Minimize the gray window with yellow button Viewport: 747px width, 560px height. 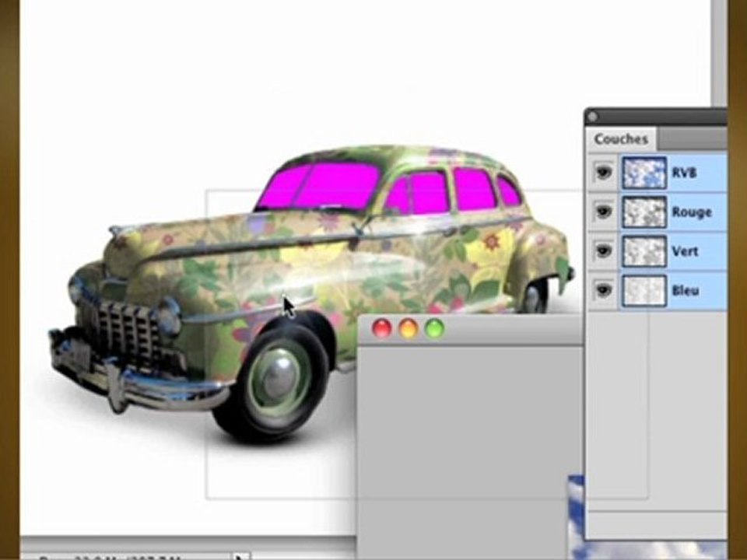(x=409, y=328)
